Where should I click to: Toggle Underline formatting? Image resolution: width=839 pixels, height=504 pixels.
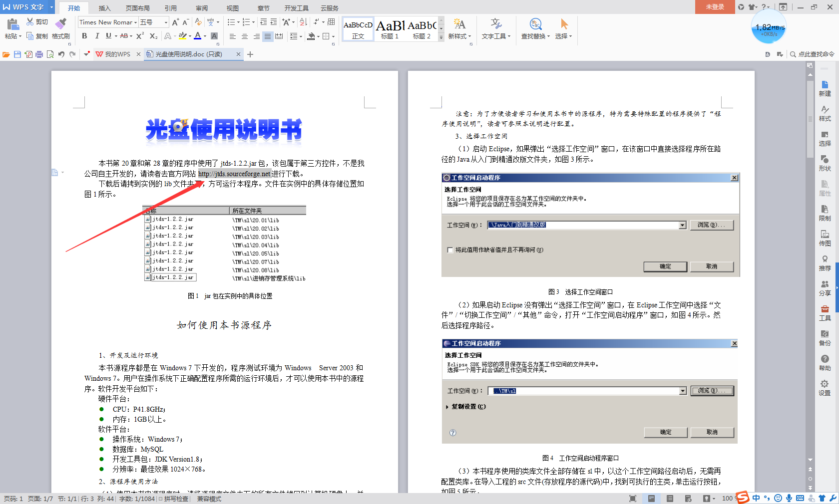point(108,36)
